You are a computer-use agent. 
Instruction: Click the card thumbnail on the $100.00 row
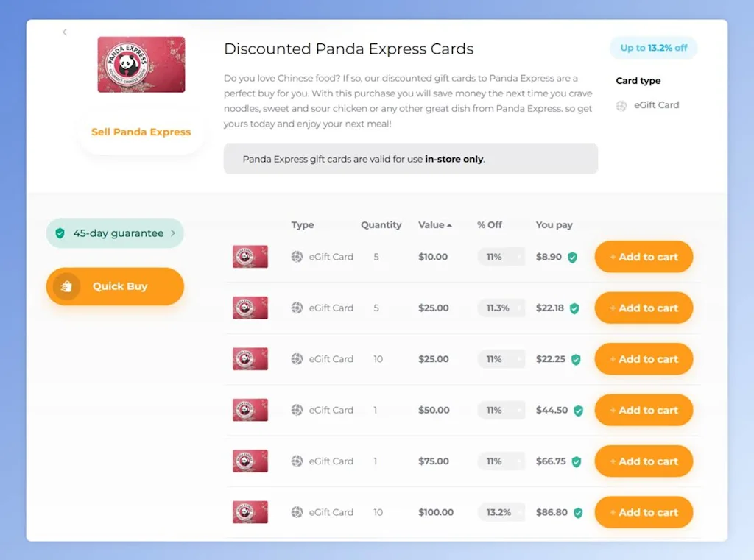(x=250, y=512)
